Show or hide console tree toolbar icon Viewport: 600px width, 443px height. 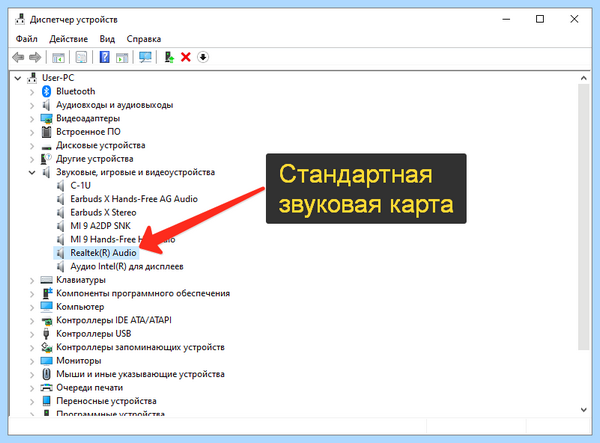(x=58, y=57)
